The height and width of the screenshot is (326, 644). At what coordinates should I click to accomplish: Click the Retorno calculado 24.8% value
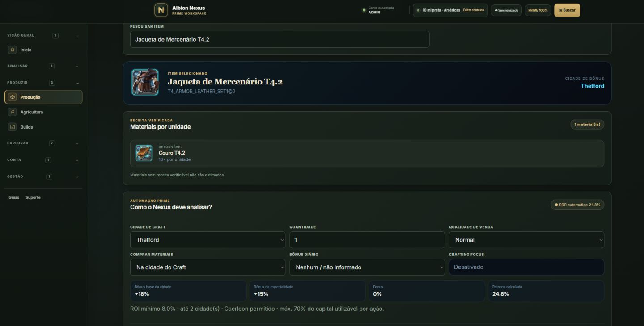click(x=500, y=294)
